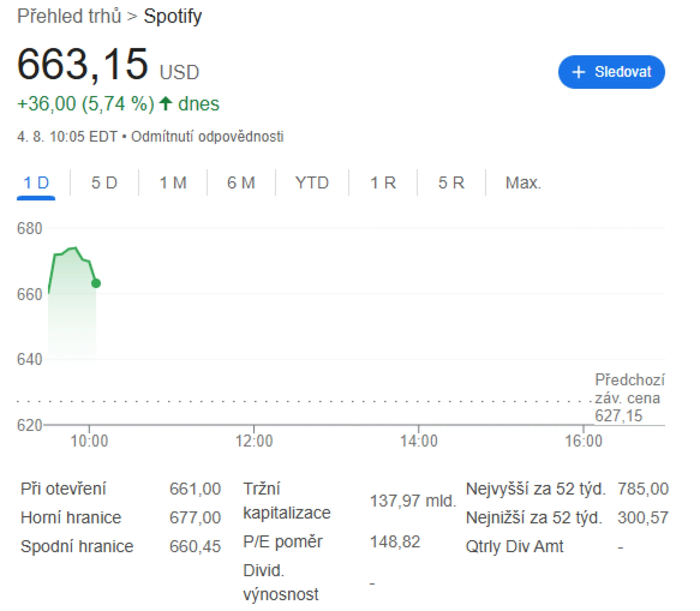Open the Odmítnutí odpovědnosti disclaimer link
The height and width of the screenshot is (611, 700).
[207, 136]
